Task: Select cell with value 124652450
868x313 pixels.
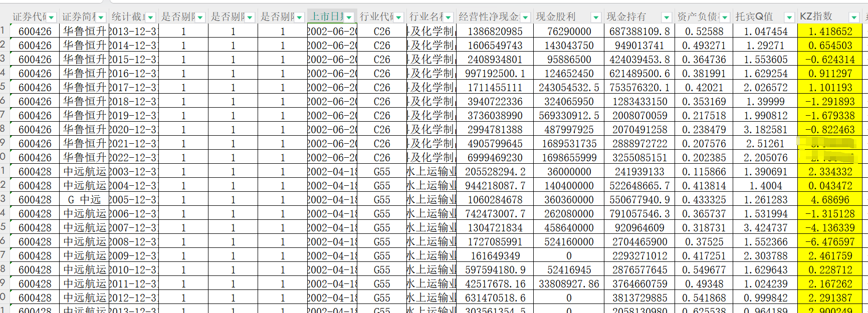Action: click(568, 73)
